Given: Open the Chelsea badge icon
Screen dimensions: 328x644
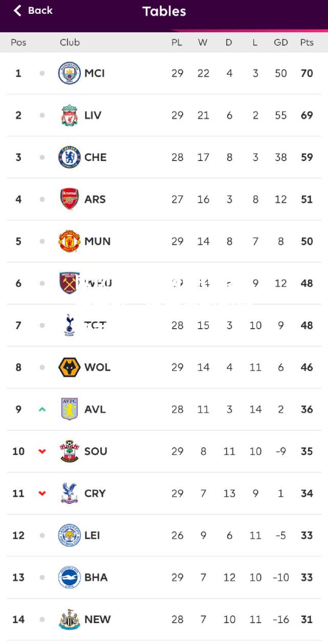Looking at the screenshot, I should [69, 157].
